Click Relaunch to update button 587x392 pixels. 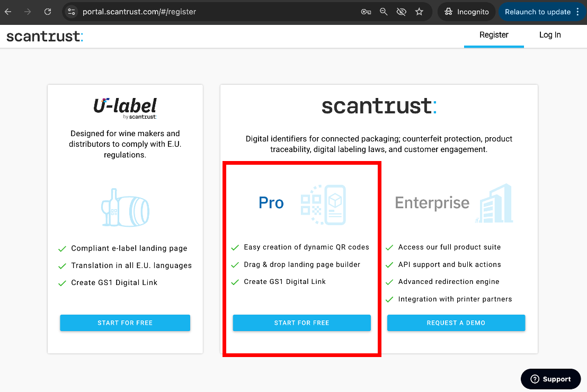pos(538,12)
